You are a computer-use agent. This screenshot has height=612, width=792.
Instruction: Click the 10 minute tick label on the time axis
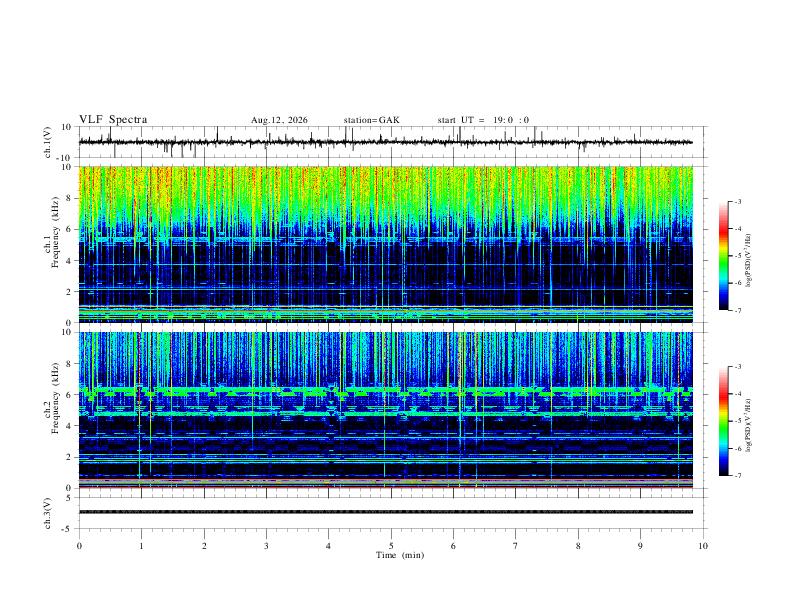[x=703, y=546]
